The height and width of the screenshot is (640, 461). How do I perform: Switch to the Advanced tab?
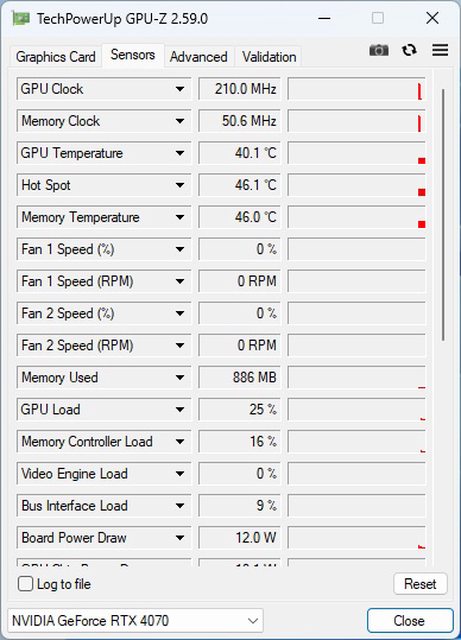[x=198, y=57]
